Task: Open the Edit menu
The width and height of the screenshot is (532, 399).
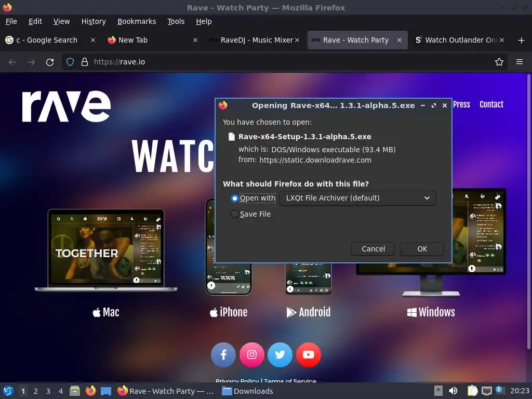Action: click(x=35, y=21)
